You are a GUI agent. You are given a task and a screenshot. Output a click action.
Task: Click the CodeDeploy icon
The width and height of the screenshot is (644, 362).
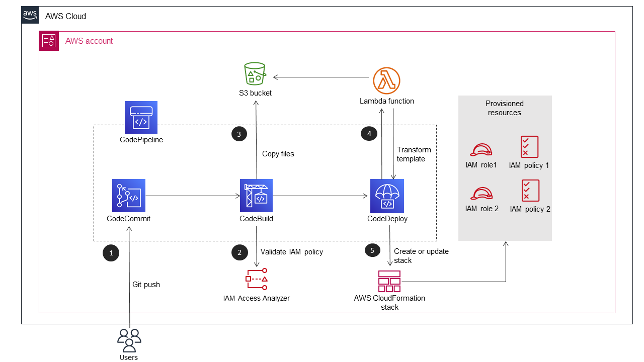point(387,196)
